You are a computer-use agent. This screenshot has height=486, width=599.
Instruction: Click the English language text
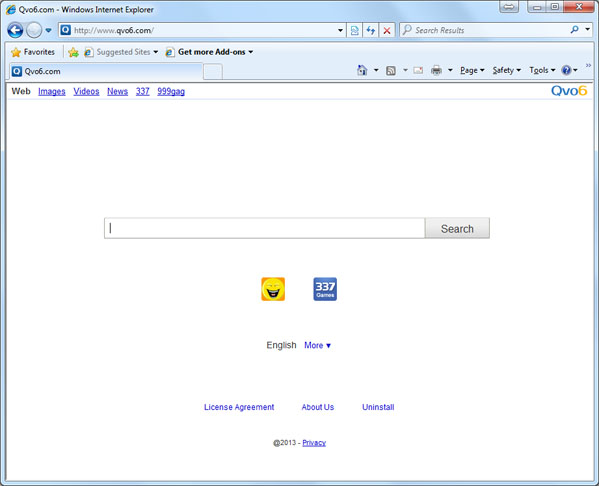point(281,345)
